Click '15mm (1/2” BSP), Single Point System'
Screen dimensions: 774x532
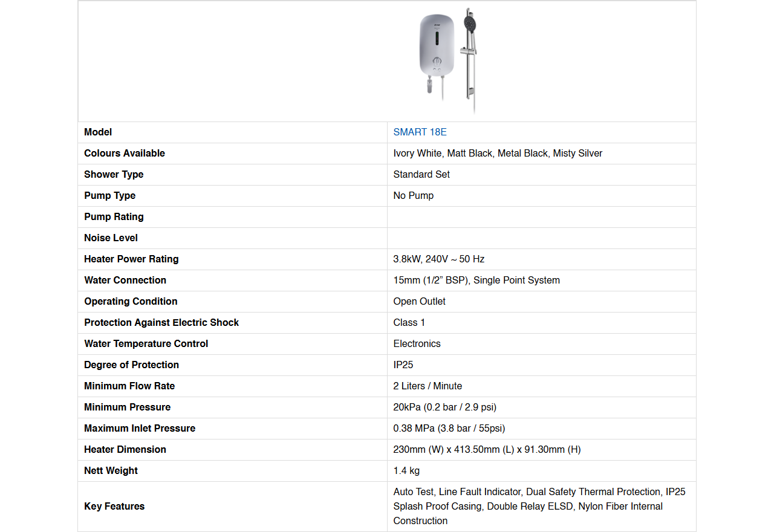[476, 280]
